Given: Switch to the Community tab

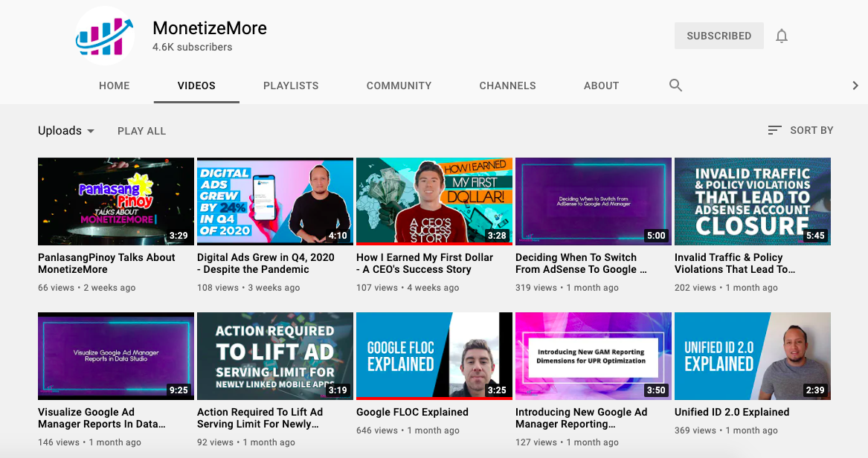Looking at the screenshot, I should click(x=399, y=86).
